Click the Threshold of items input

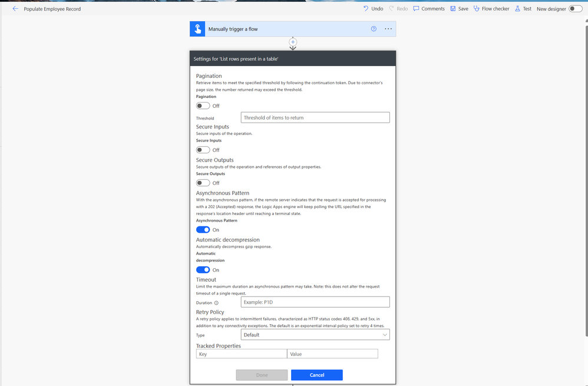315,117
